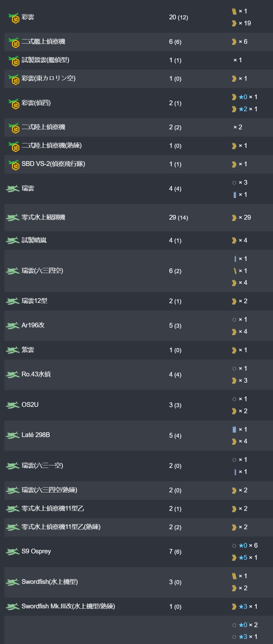Click the seaplane icon beside 紫雲
This screenshot has height=644, width=273.
click(x=13, y=350)
